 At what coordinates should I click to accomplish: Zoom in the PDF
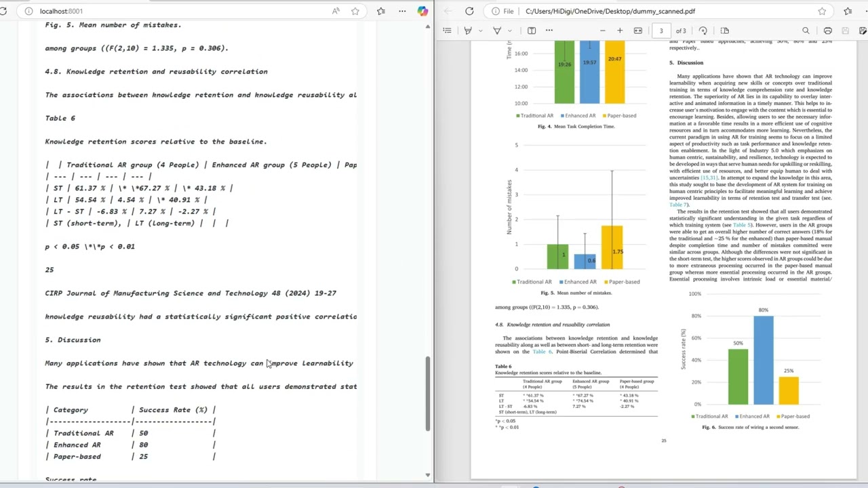click(x=620, y=30)
